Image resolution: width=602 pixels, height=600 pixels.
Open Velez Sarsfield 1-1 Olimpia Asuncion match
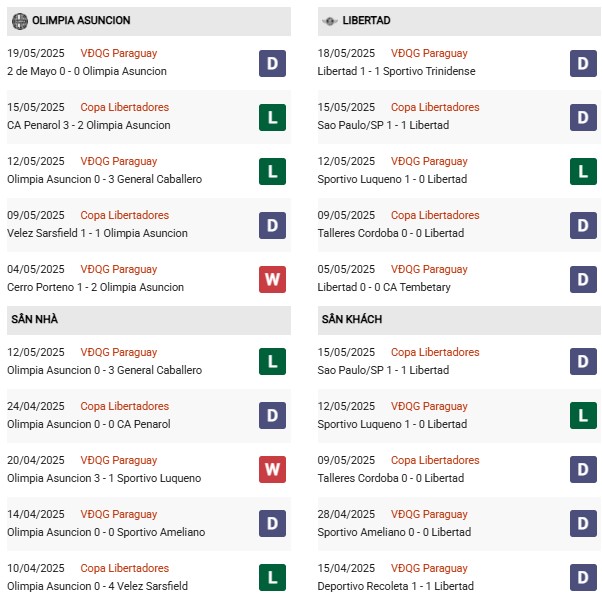point(97,233)
